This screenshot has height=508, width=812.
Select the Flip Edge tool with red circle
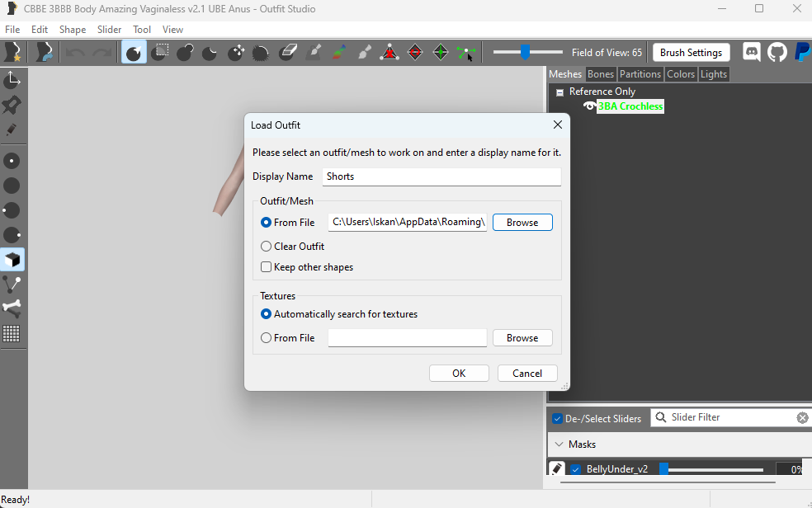click(415, 52)
